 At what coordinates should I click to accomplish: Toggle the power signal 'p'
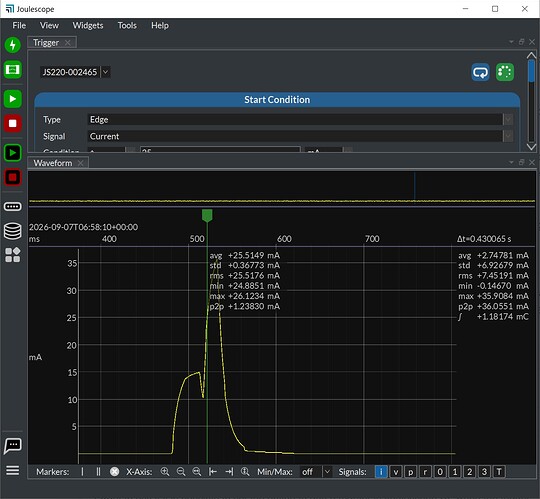411,472
